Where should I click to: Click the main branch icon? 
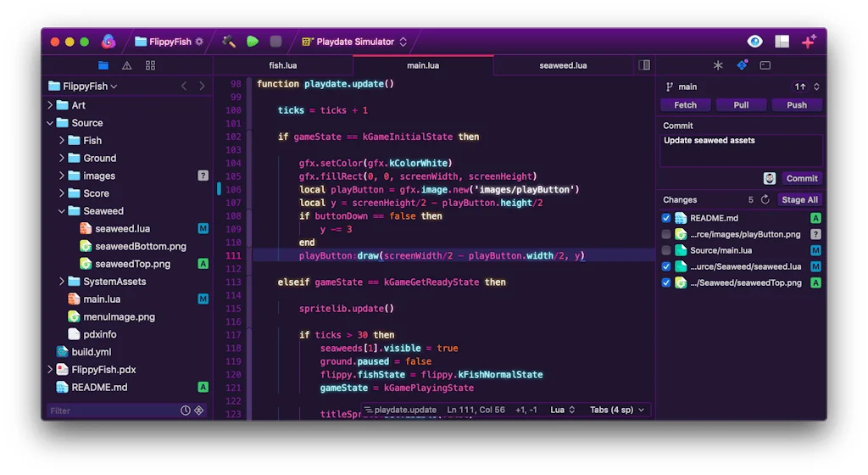(670, 87)
